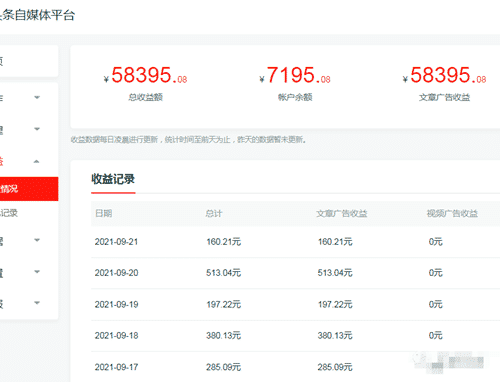
Task: Click the 日期 column header
Action: coord(104,213)
